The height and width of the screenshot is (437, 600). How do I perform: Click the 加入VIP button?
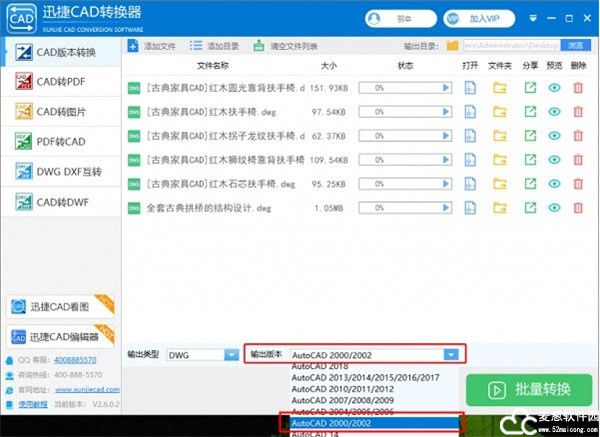[479, 18]
